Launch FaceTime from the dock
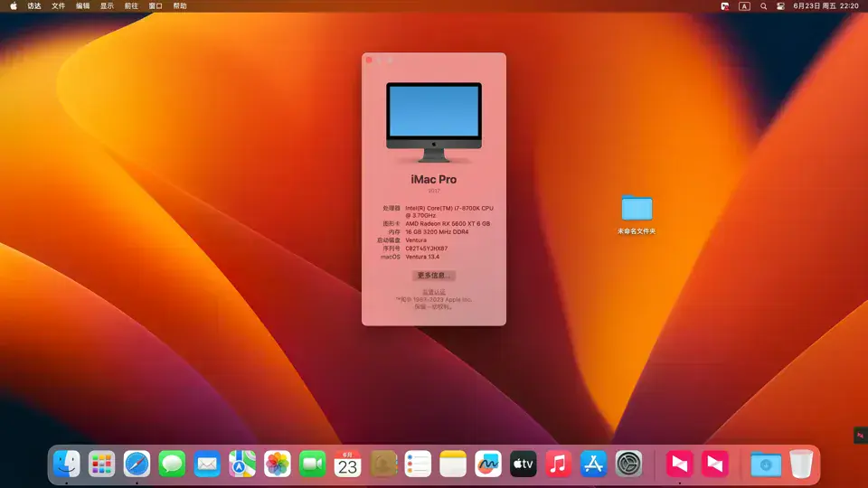This screenshot has height=488, width=868. (x=312, y=464)
